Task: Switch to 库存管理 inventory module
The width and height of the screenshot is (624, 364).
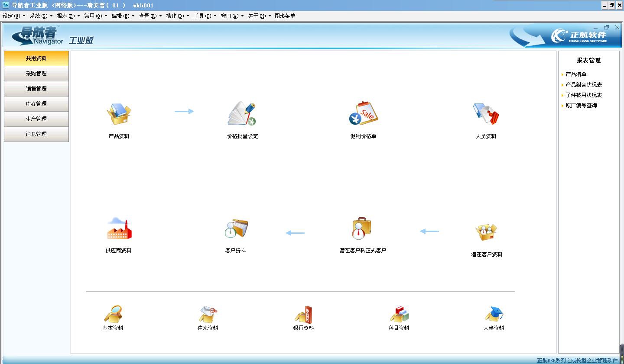Action: click(36, 104)
